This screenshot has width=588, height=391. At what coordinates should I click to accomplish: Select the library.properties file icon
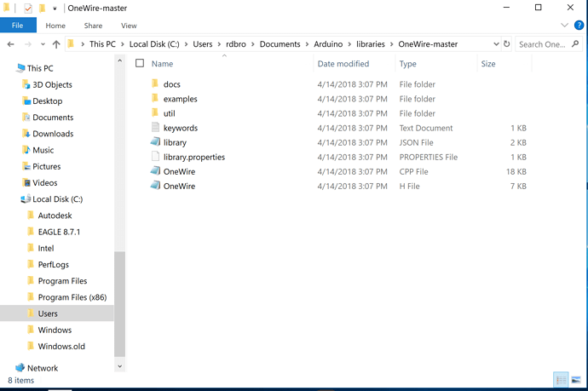point(155,157)
